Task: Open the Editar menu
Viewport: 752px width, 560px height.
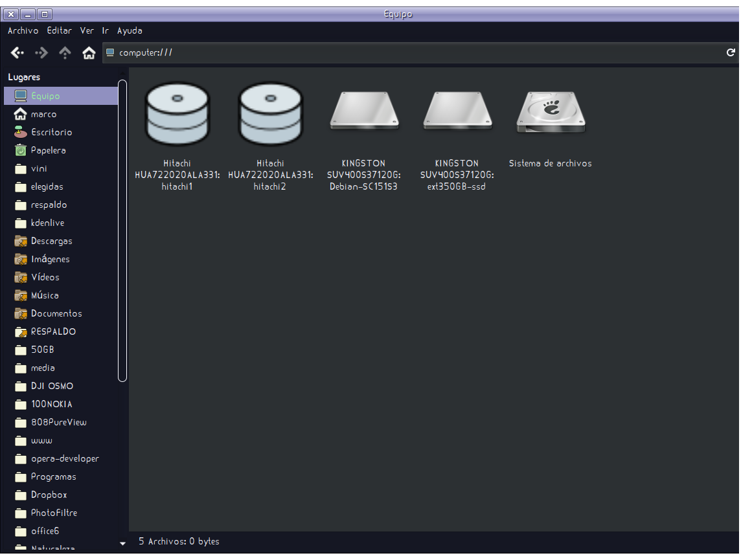Action: tap(60, 30)
